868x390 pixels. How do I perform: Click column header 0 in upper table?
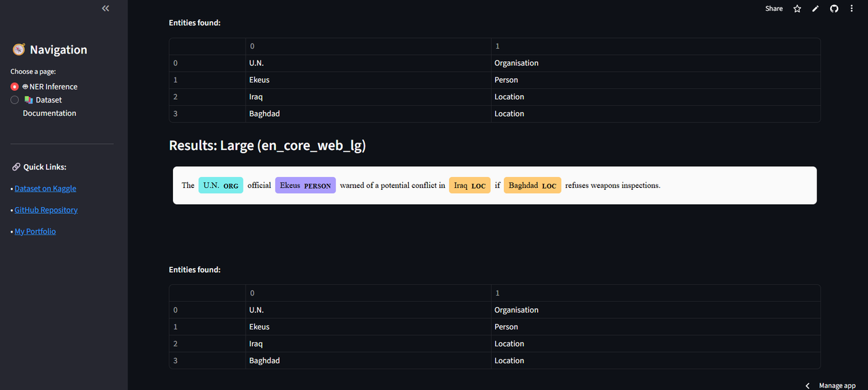(368, 46)
